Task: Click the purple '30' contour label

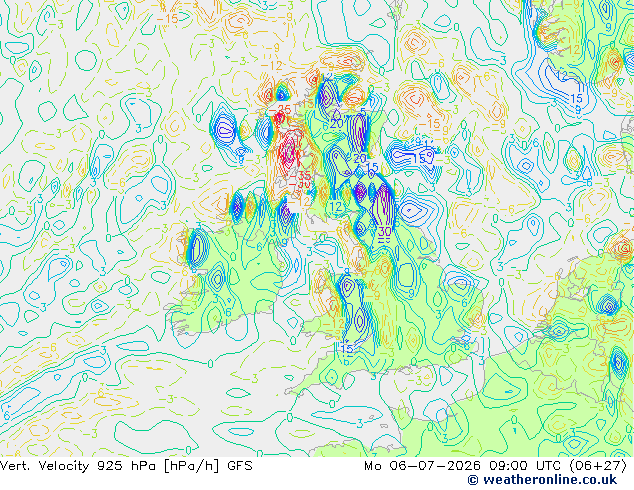Action: pos(385,232)
